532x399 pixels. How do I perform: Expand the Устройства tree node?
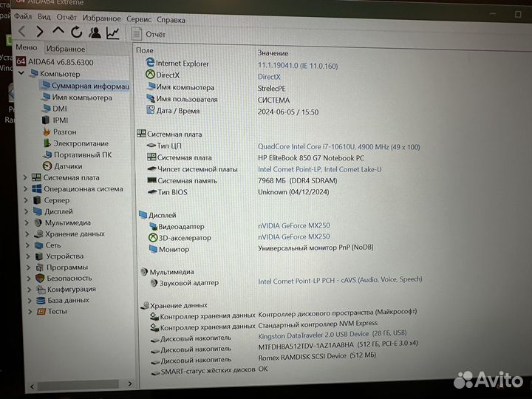pos(29,256)
